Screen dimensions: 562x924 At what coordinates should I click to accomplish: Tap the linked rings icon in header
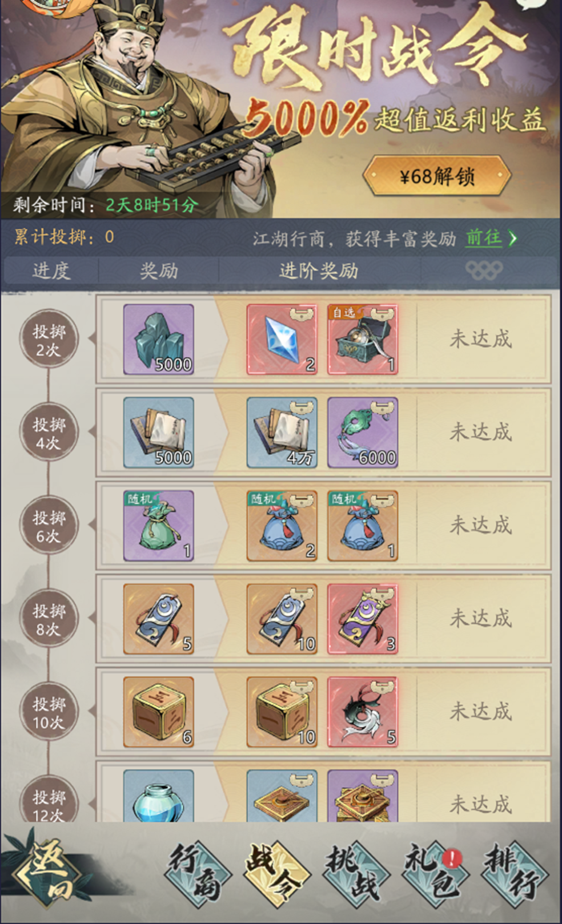pos(484,269)
